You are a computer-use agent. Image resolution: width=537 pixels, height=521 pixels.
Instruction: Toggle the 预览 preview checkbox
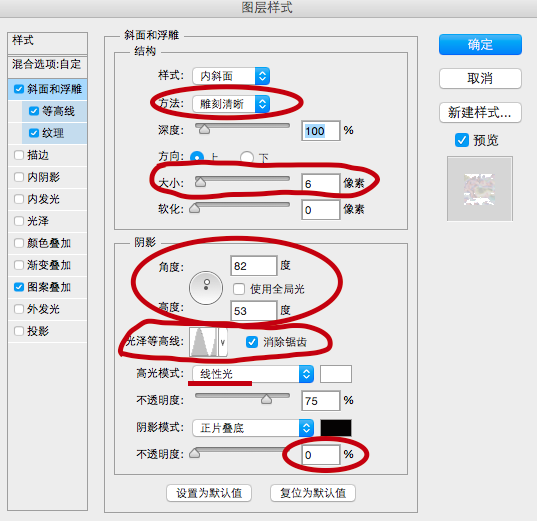pyautogui.click(x=462, y=140)
